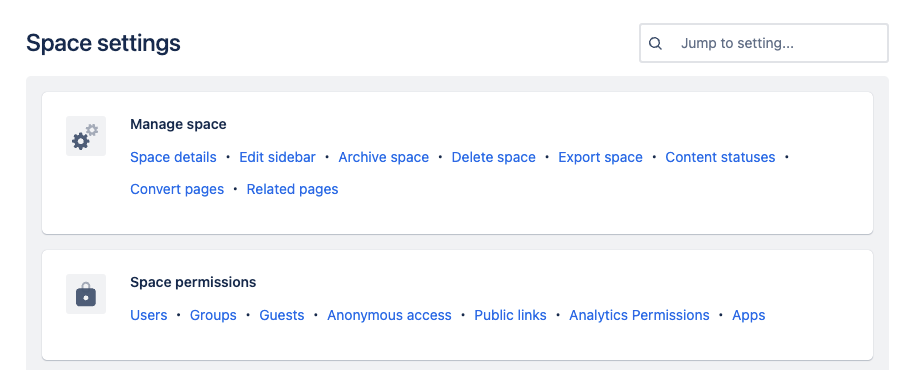Select Delete space link
Image resolution: width=904 pixels, height=370 pixels.
[x=494, y=157]
